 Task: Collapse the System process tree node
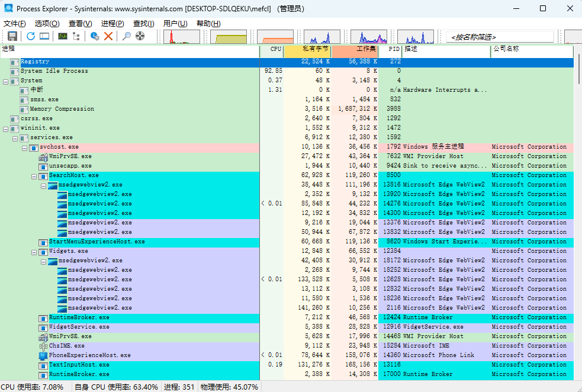click(x=5, y=80)
